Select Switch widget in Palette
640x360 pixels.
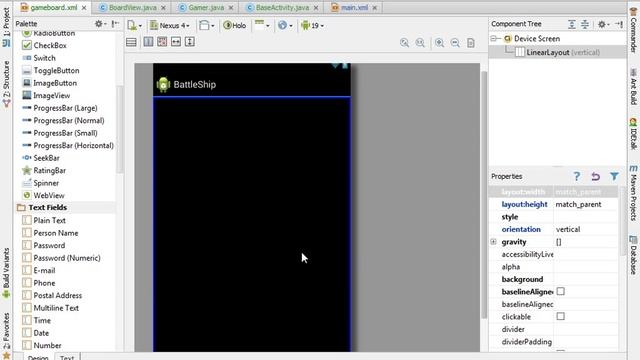click(x=39, y=58)
